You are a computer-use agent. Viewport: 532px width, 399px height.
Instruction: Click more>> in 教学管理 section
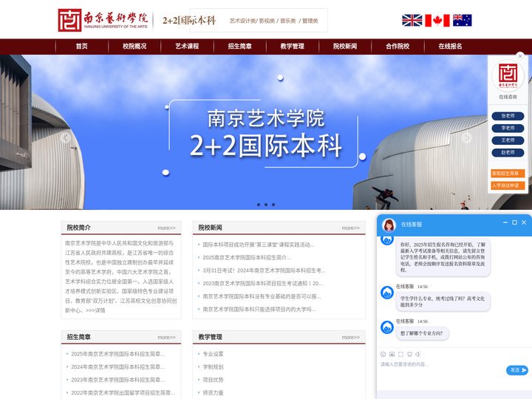351,337
